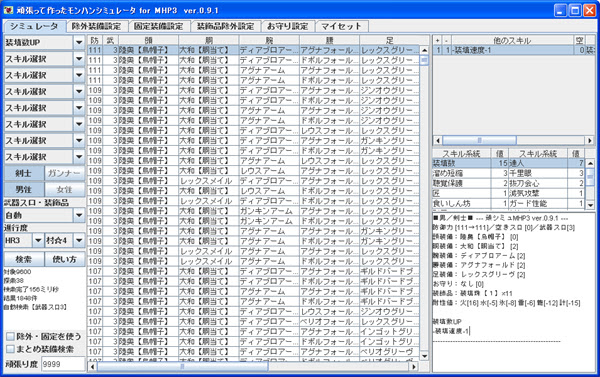Click the application icon in the title bar

click(x=8, y=10)
